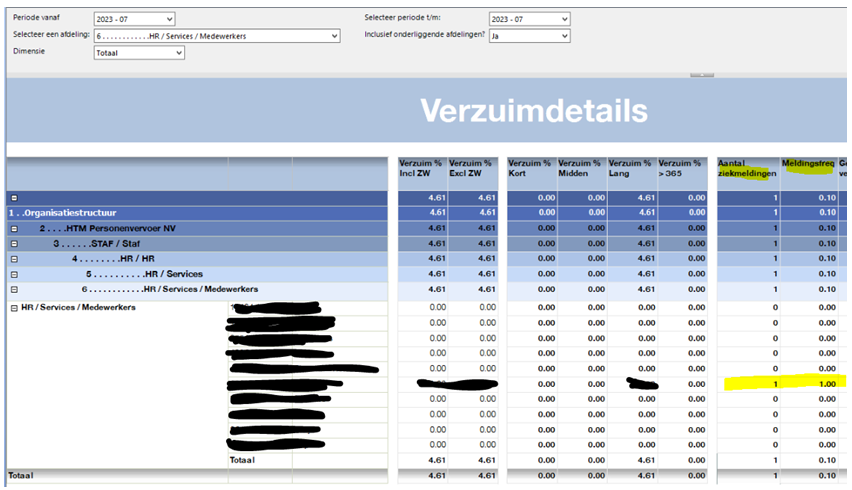The width and height of the screenshot is (852, 490).
Task: Click the bottom 'Totaal' grand total row label
Action: 21,475
